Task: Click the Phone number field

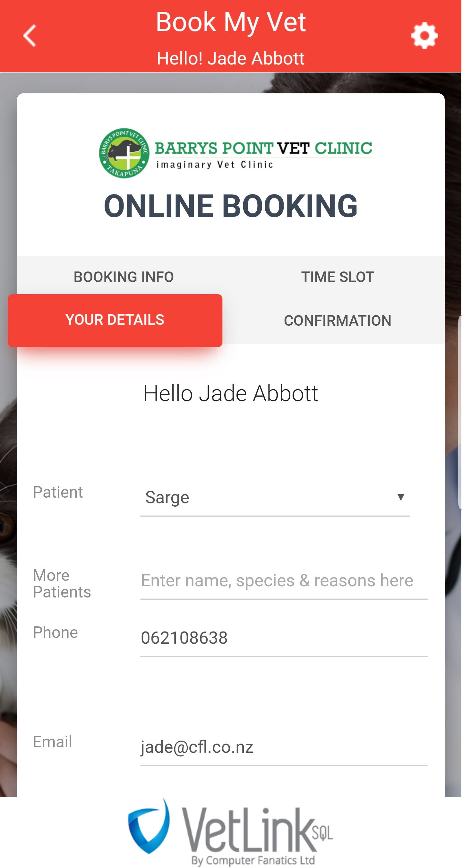Action: point(284,638)
